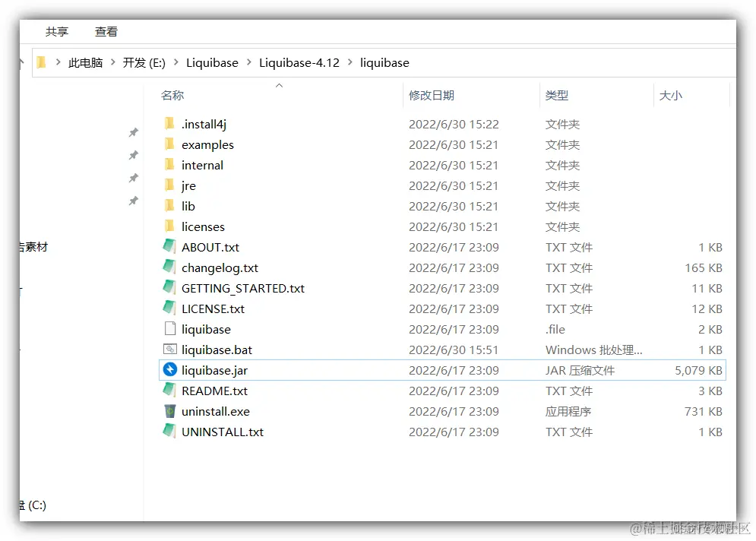Click the blank liquibase file icon
756x541 pixels.
point(170,328)
